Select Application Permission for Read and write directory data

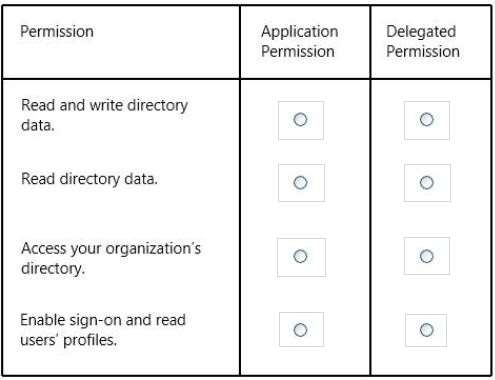(x=300, y=119)
